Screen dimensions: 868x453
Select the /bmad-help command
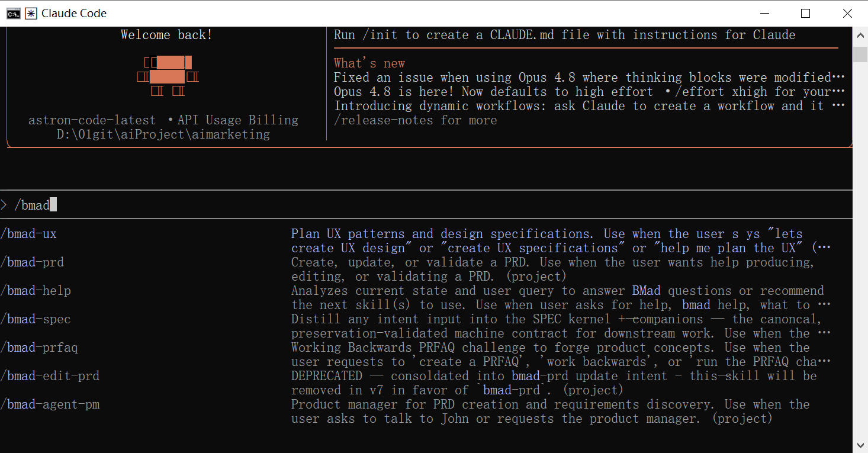point(36,291)
